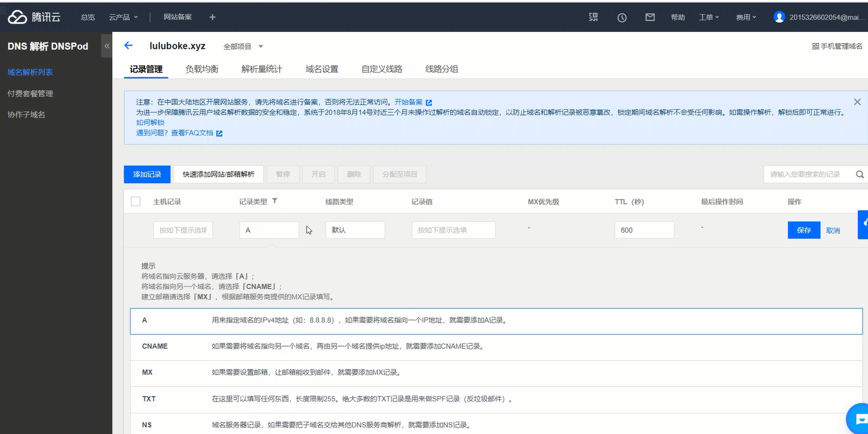Switch to 自定义线路 tab
The image size is (868, 434).
click(x=382, y=69)
